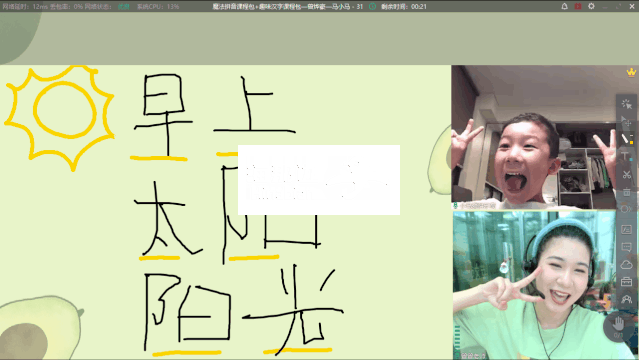
Task: Toggle the red recording button
Action: pyautogui.click(x=578, y=6)
